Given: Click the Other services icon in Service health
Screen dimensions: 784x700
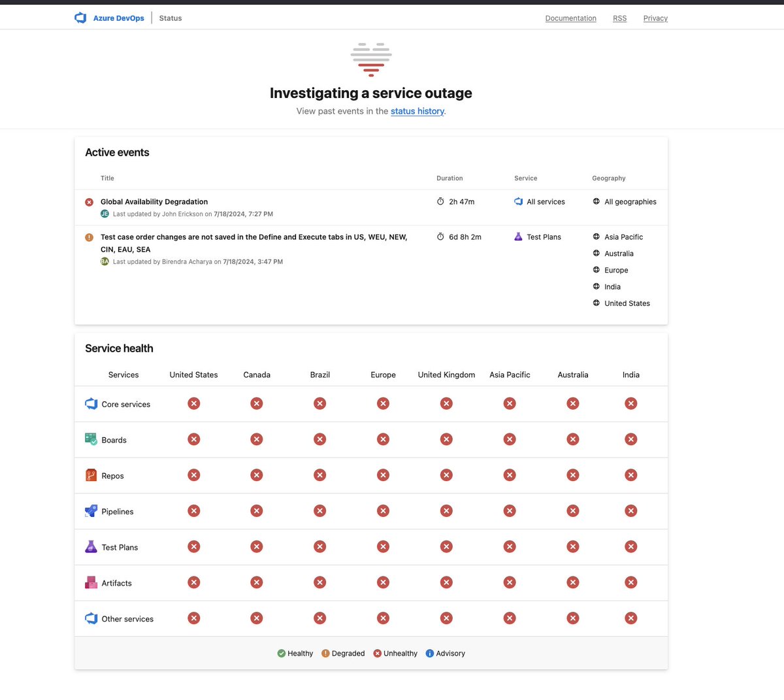Looking at the screenshot, I should (x=91, y=618).
